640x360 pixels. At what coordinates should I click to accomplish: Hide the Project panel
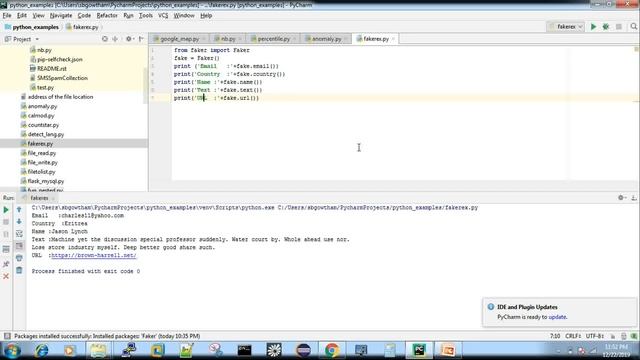pos(141,39)
